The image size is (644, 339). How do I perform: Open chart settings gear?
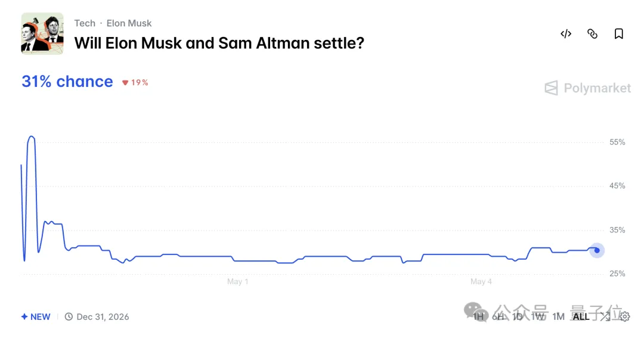coord(625,316)
